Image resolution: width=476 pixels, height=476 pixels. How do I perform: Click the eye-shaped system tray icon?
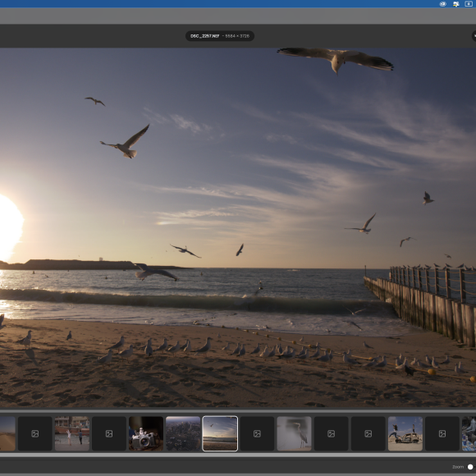tap(442, 4)
